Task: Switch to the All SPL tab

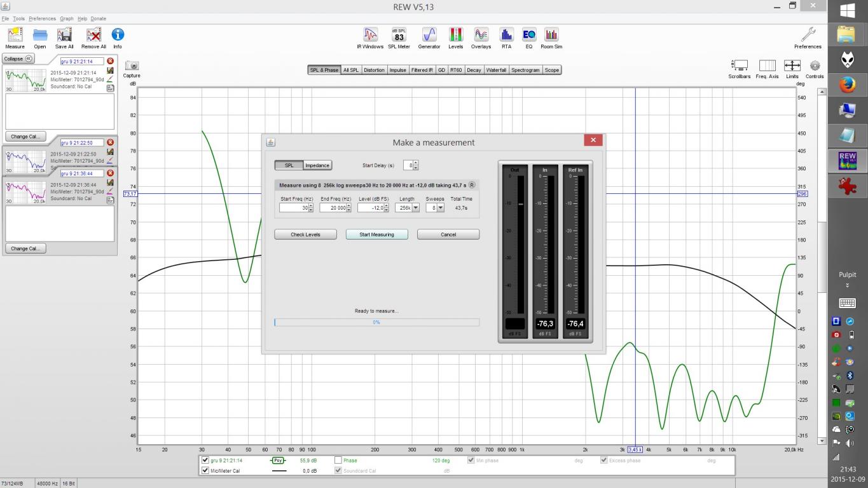Action: tap(351, 70)
